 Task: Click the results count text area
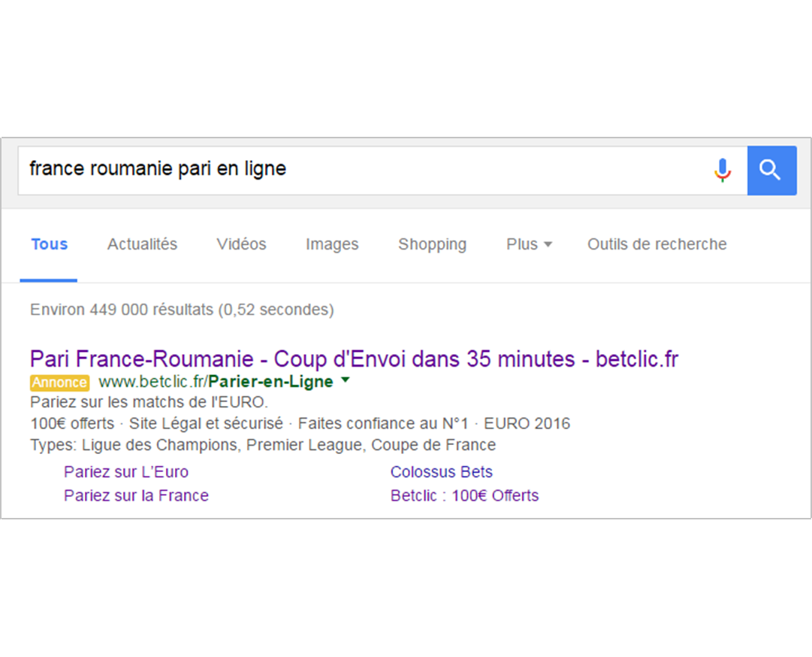(x=181, y=310)
